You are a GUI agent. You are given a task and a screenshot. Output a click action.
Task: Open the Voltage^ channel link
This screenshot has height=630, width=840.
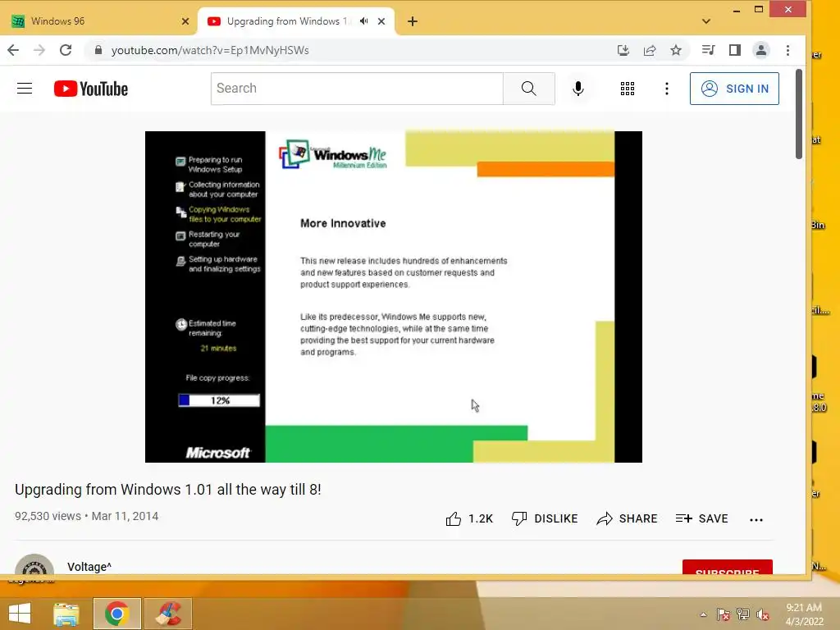click(x=89, y=567)
